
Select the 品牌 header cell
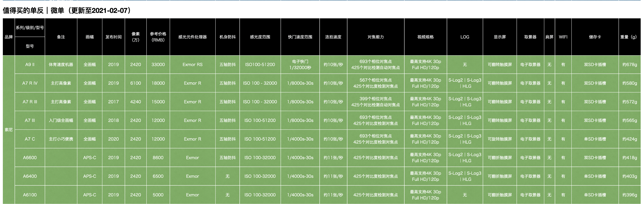tap(9, 37)
